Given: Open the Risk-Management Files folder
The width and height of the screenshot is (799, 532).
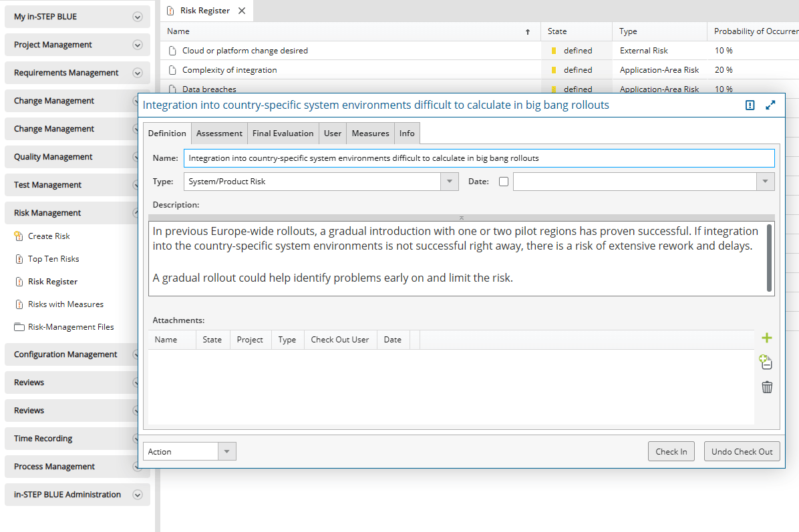Looking at the screenshot, I should 71,327.
